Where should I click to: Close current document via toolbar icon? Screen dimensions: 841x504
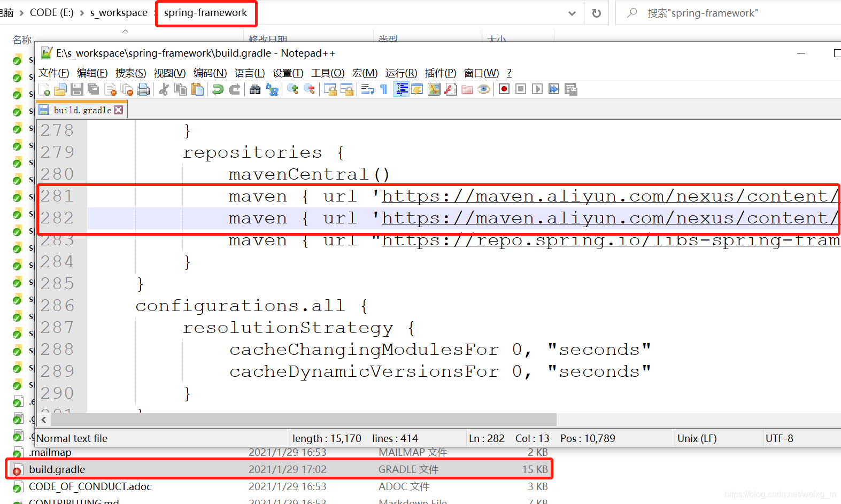[110, 89]
